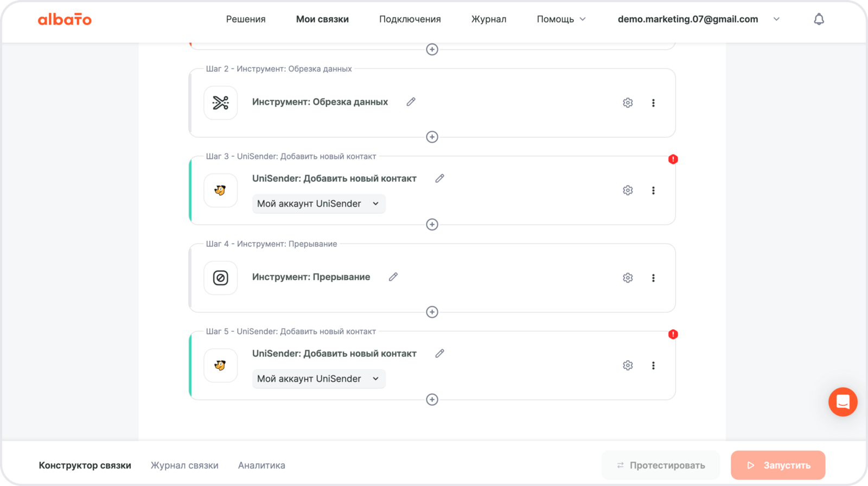Viewport: 868px width, 486px height.
Task: Click the scissors Обрезка данных step icon
Action: tap(220, 103)
